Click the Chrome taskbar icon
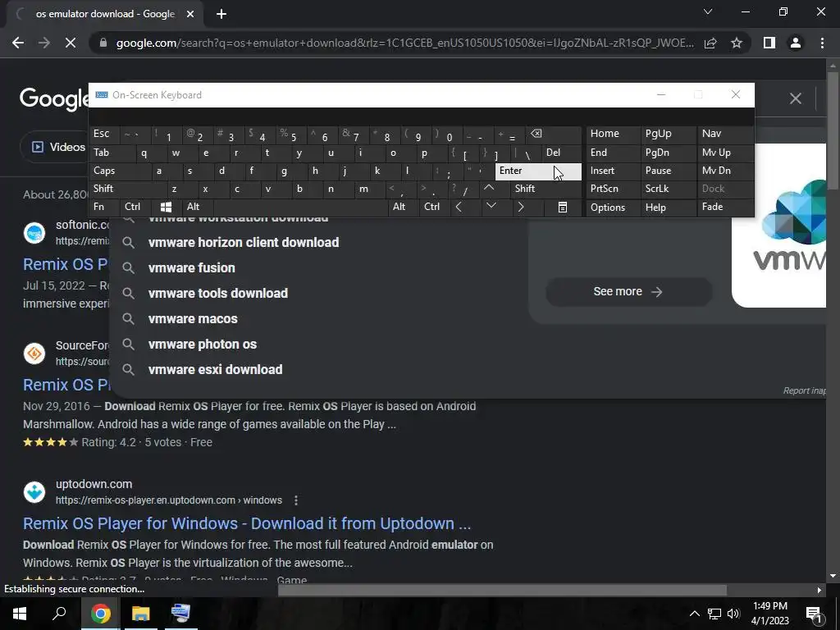Viewport: 840px width, 630px height. coord(100,614)
